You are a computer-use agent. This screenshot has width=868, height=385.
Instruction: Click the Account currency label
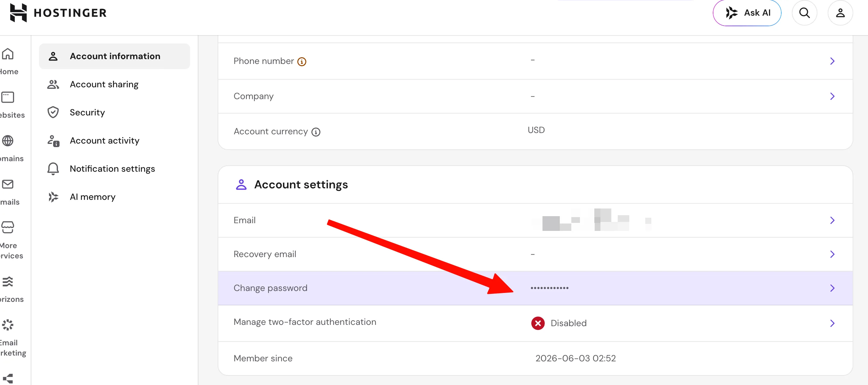coord(270,131)
